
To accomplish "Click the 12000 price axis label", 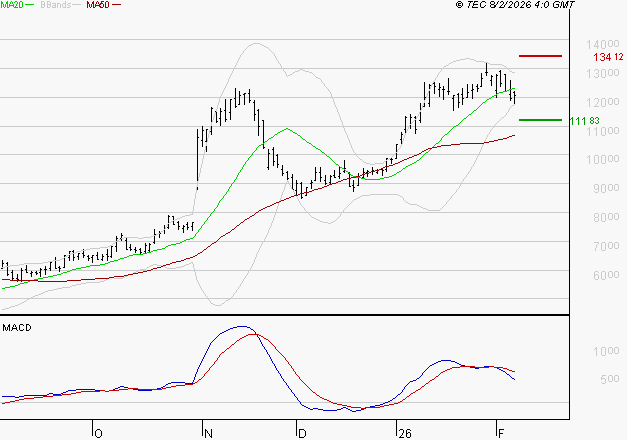I will click(x=603, y=102).
